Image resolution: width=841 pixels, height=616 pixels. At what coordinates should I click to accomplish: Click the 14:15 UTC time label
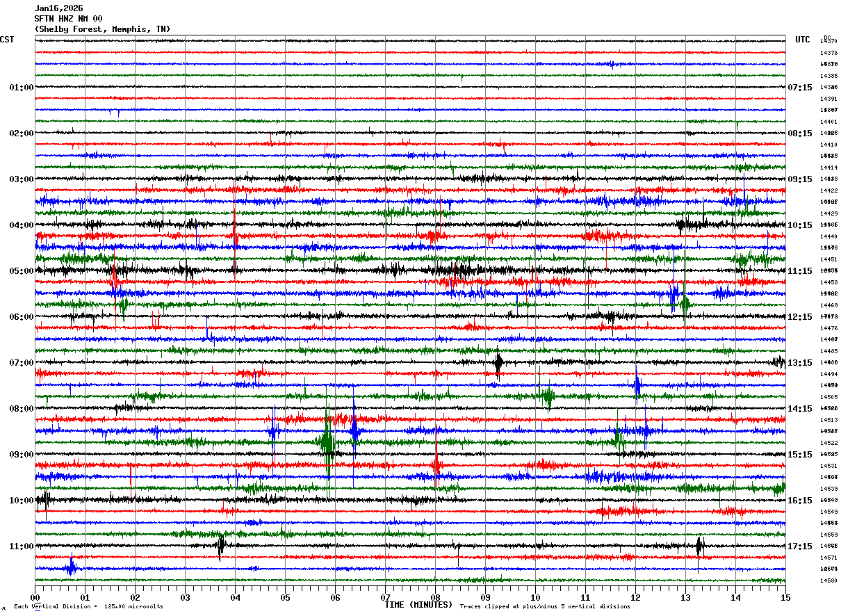(800, 409)
